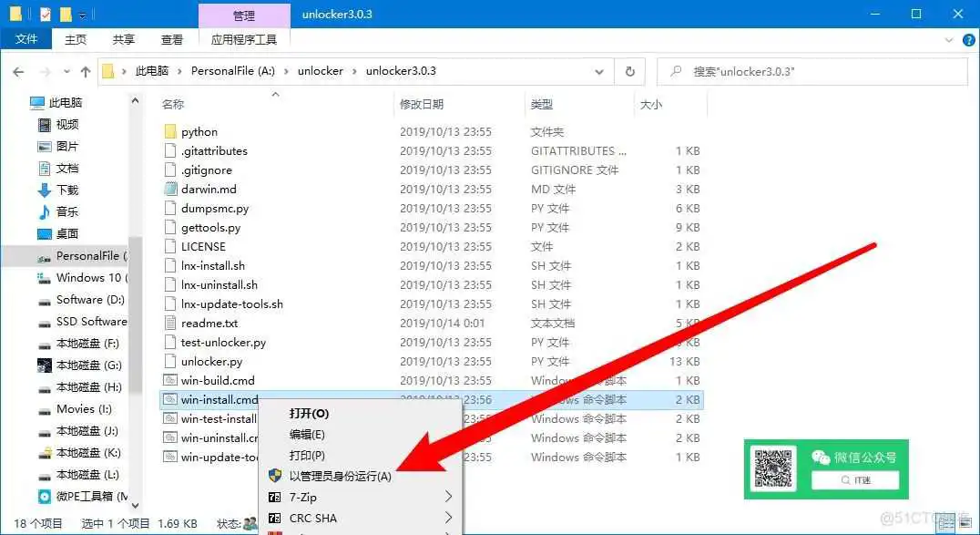Expand the 7-Zip submenu

click(x=448, y=496)
